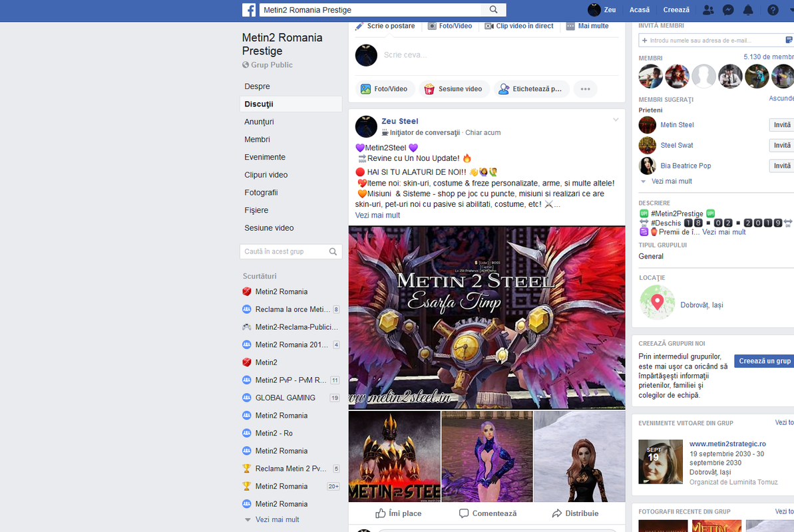The image size is (794, 532).
Task: Expand Vezi mai mult under suggested members
Action: coord(672,182)
